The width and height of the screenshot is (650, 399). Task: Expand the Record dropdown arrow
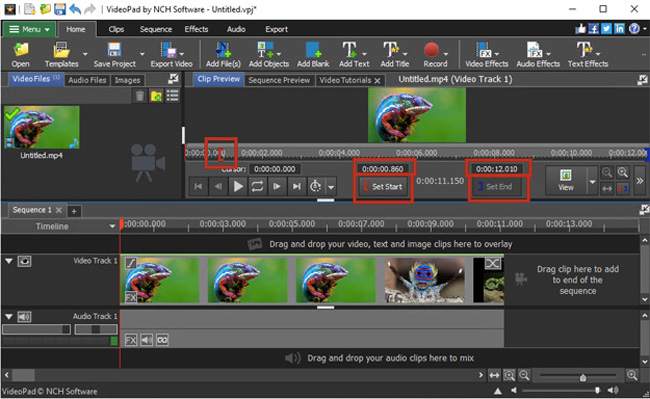(446, 54)
